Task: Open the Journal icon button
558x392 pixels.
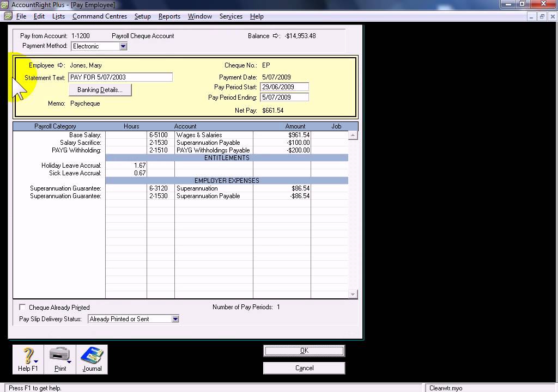Action: pyautogui.click(x=92, y=359)
